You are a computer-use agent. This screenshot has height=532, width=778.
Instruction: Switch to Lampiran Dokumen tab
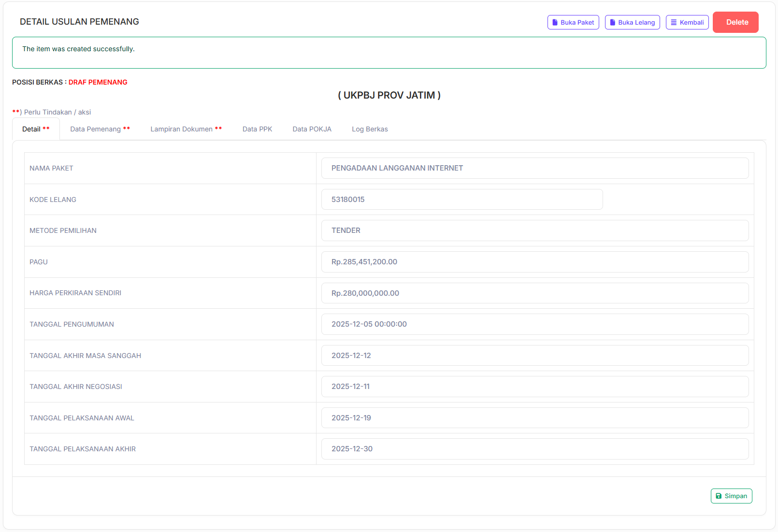pyautogui.click(x=186, y=129)
